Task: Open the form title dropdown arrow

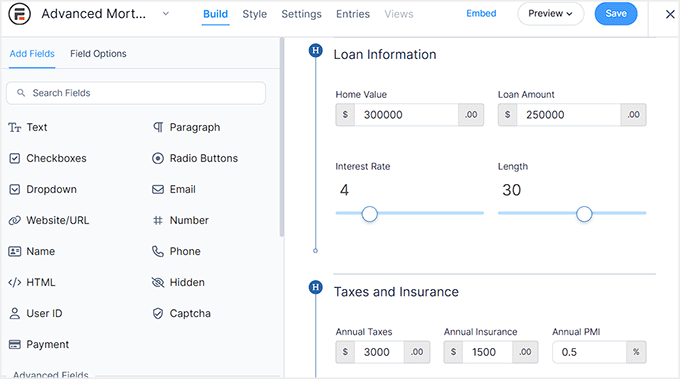Action: pos(166,14)
